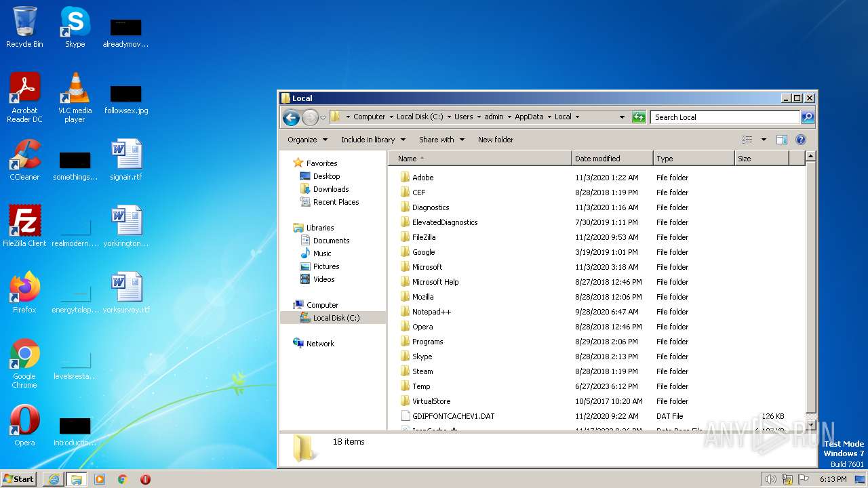Viewport: 868px width, 488px height.
Task: Open the Music library
Action: (322, 253)
